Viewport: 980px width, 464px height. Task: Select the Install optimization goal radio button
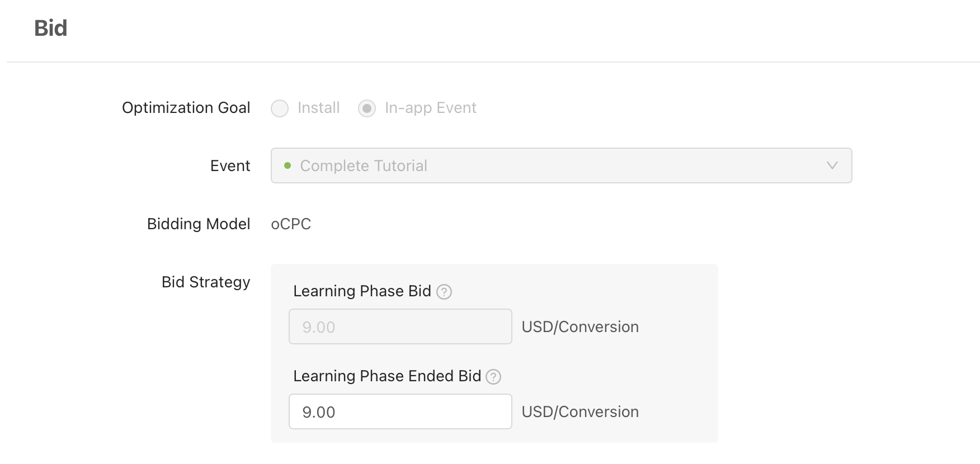point(280,108)
